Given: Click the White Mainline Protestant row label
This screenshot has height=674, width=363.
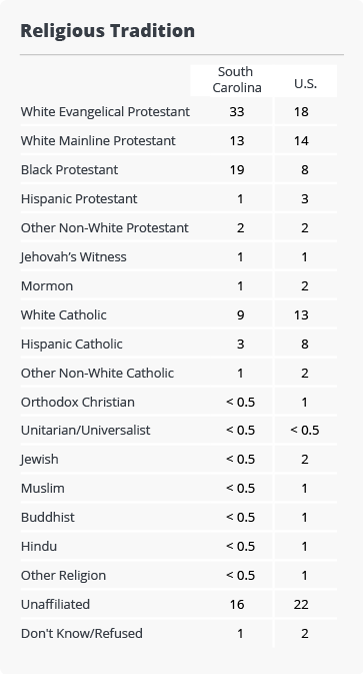Looking at the screenshot, I should (x=98, y=141).
